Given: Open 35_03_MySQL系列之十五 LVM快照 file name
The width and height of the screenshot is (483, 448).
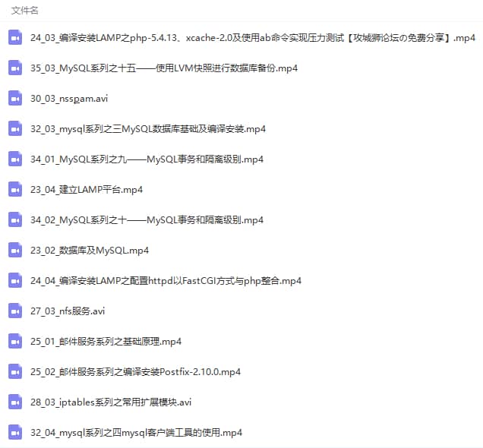Looking at the screenshot, I should coord(164,68).
